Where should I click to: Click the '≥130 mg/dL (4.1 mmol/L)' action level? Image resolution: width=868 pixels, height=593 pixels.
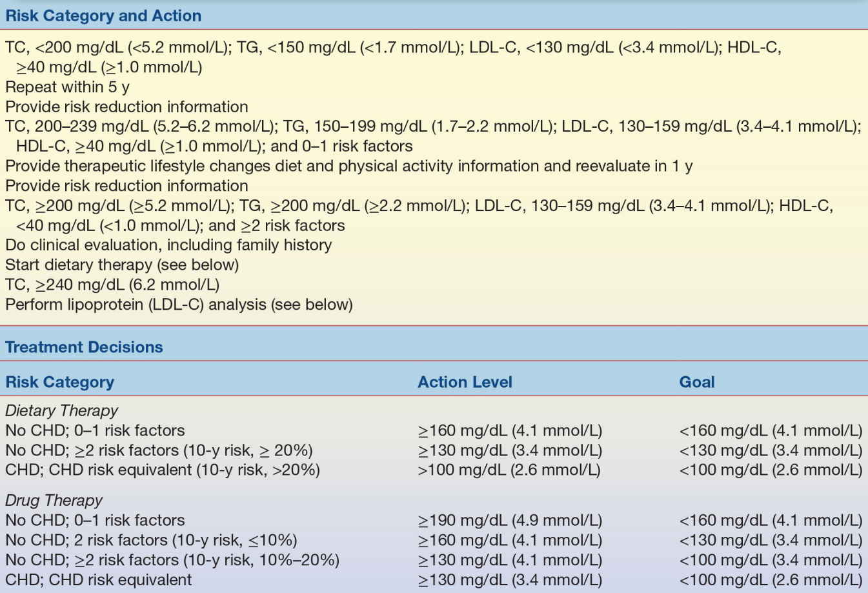click(510, 560)
